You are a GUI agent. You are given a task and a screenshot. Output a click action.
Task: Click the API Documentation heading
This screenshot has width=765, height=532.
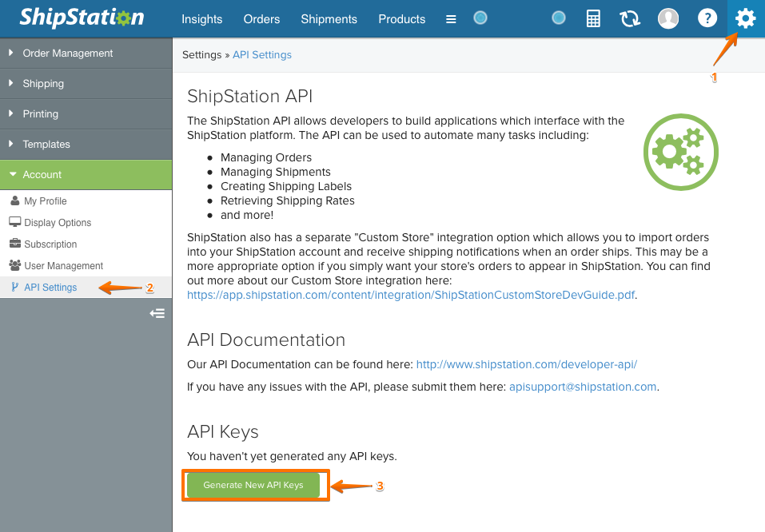coord(266,339)
